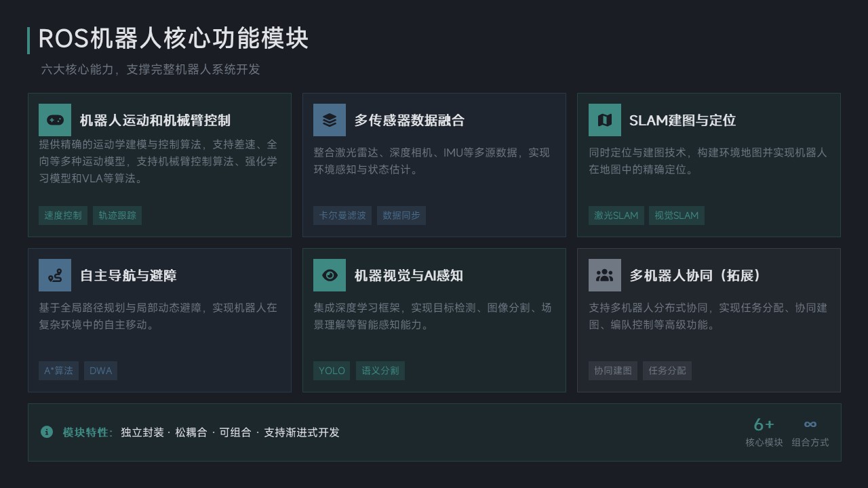Image resolution: width=868 pixels, height=488 pixels.
Task: Click the DWA tag
Action: 100,371
